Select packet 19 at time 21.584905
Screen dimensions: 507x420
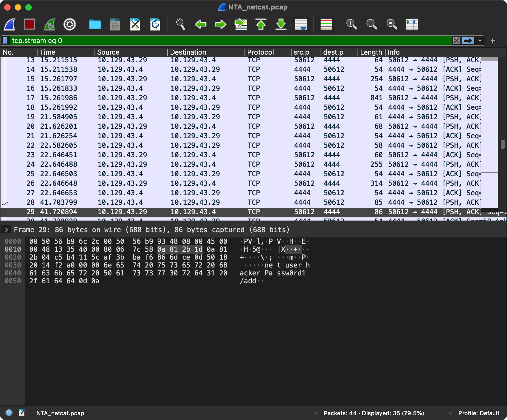coord(240,117)
